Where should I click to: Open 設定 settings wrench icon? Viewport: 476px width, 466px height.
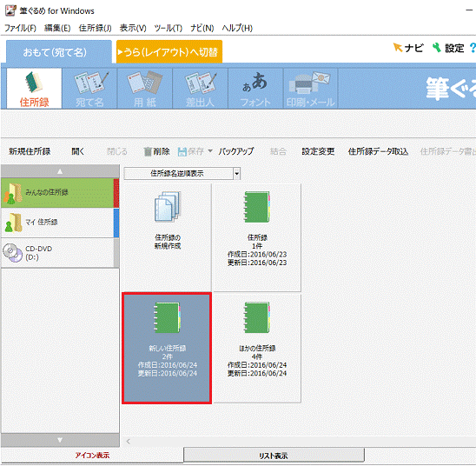448,48
